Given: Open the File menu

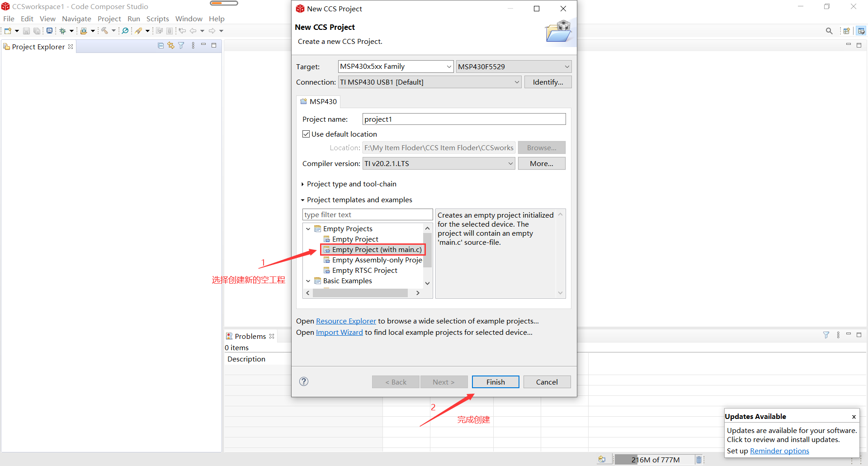Looking at the screenshot, I should pyautogui.click(x=9, y=19).
